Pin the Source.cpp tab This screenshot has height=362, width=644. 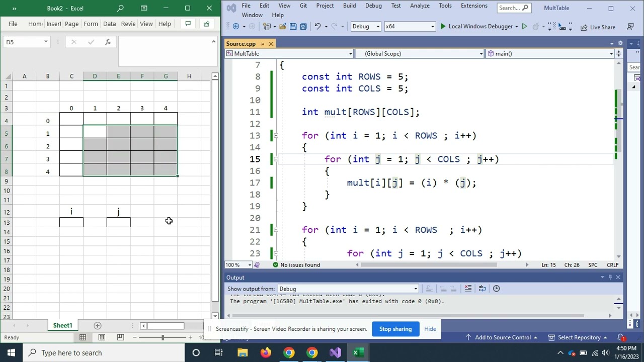tap(262, 44)
